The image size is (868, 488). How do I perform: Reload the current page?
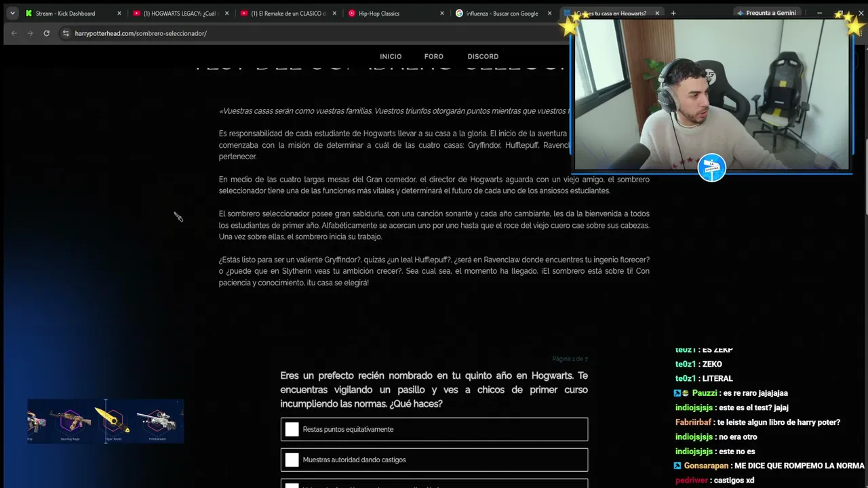click(46, 33)
